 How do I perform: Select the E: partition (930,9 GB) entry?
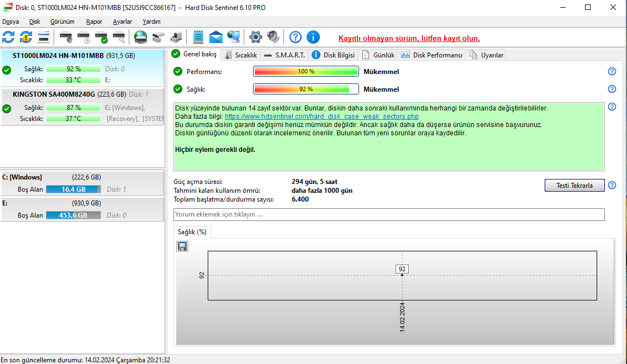pyautogui.click(x=82, y=209)
